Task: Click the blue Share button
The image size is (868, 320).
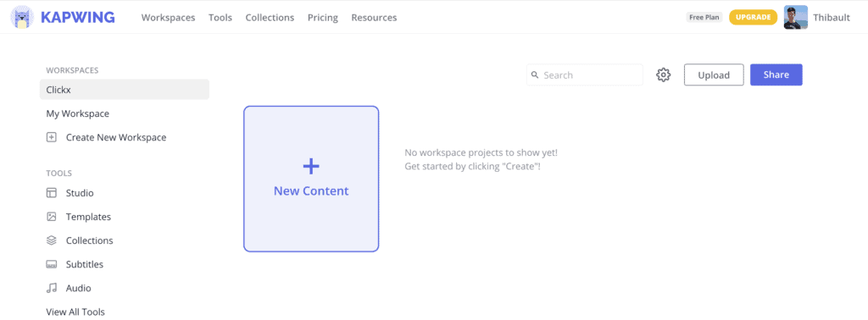Action: coord(776,74)
